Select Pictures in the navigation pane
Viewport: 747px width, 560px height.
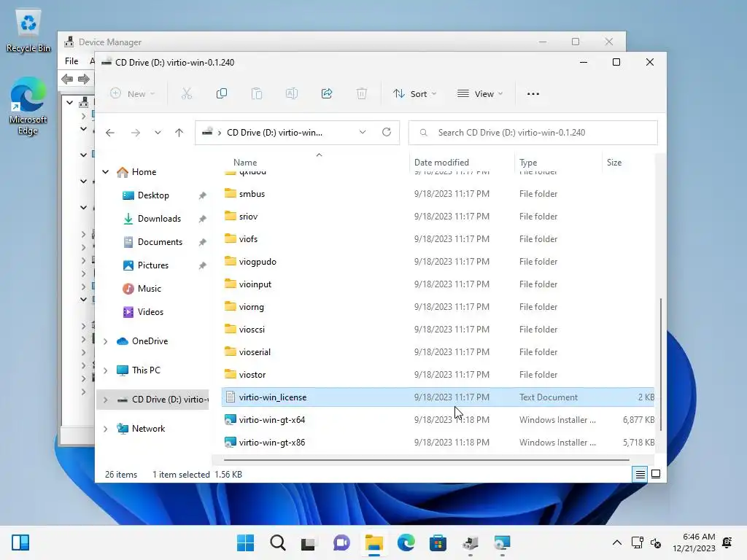(153, 265)
